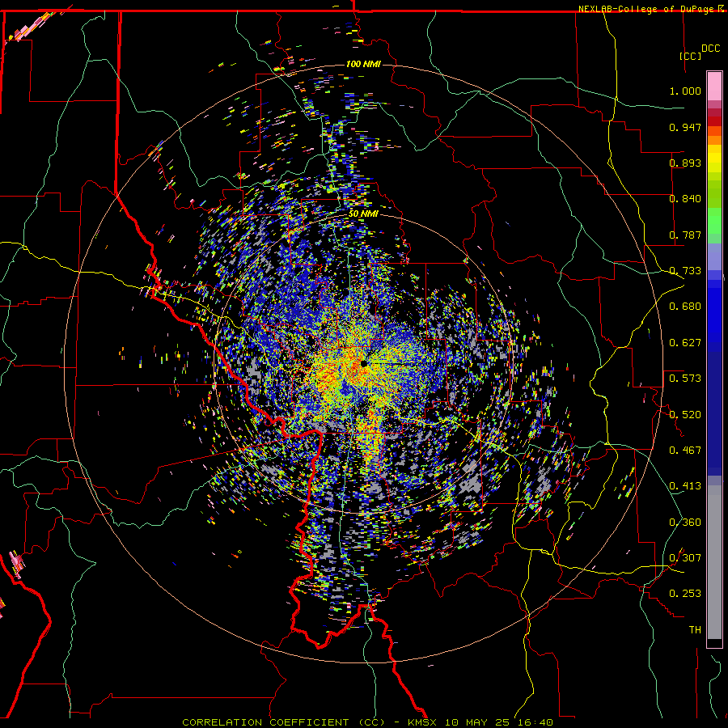This screenshot has height=728, width=728.
Task: Click the 10 MAY 25 date text
Action: tap(478, 722)
